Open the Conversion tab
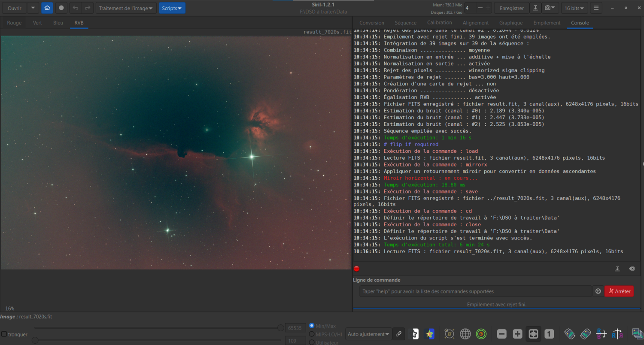 point(372,23)
